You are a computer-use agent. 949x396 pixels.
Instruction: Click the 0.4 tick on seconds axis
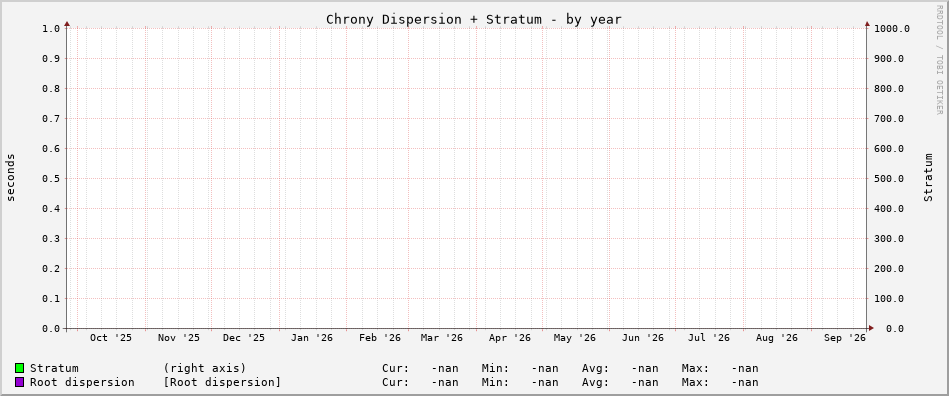(x=51, y=208)
